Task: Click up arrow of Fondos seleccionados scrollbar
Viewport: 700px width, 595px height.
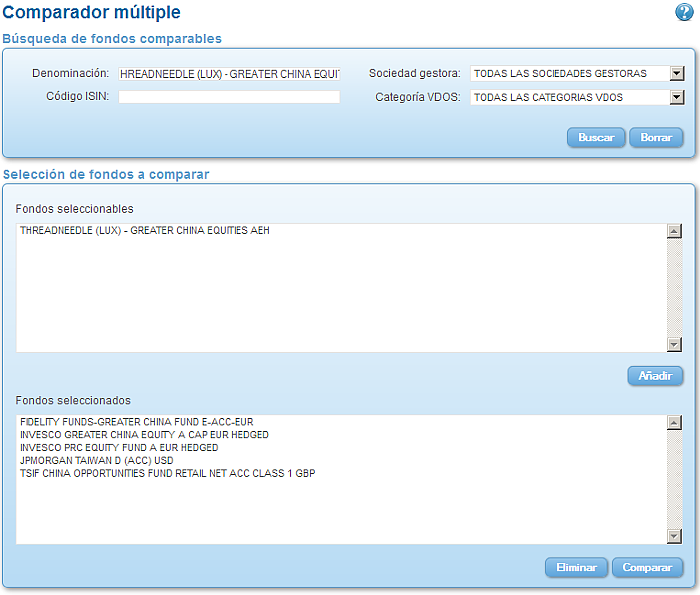Action: click(x=674, y=422)
